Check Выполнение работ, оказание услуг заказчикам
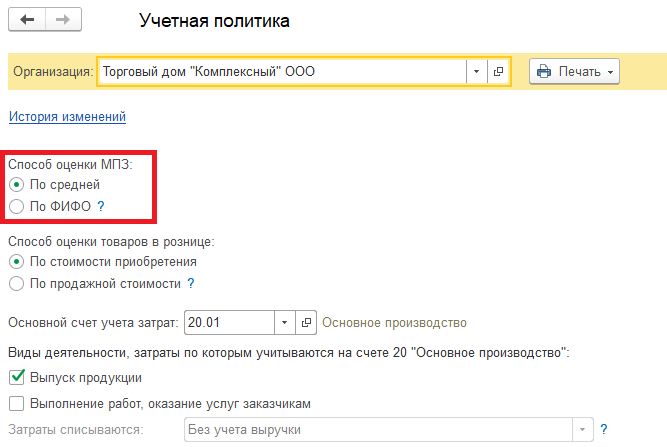Viewport: 667px width, 447px height. click(17, 403)
